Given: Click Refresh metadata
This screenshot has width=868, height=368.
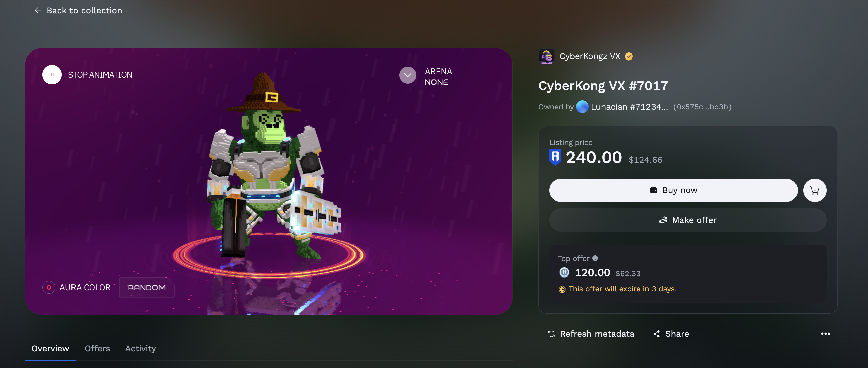Looking at the screenshot, I should point(591,334).
